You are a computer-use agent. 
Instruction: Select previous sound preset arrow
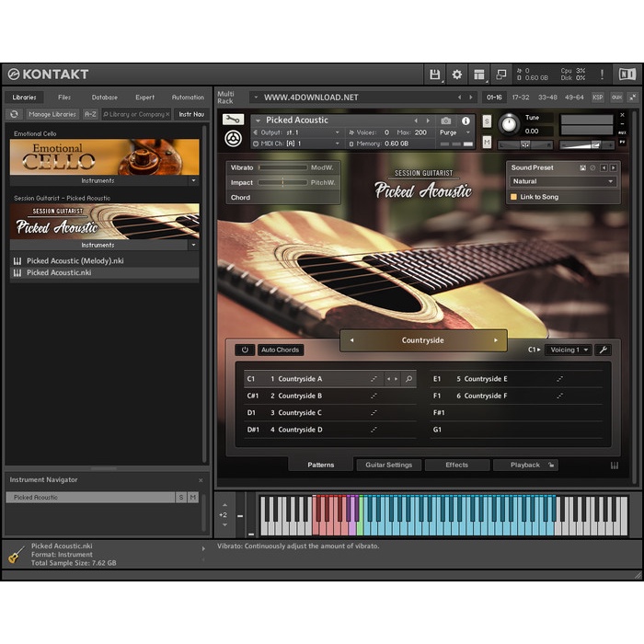point(604,167)
